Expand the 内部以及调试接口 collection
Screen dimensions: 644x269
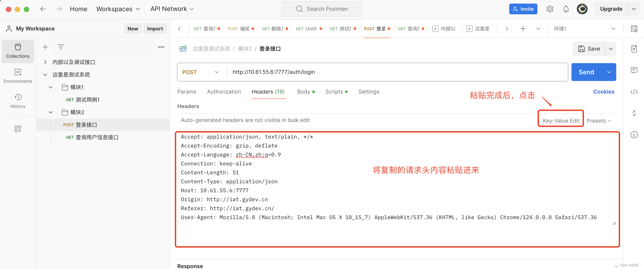click(45, 62)
